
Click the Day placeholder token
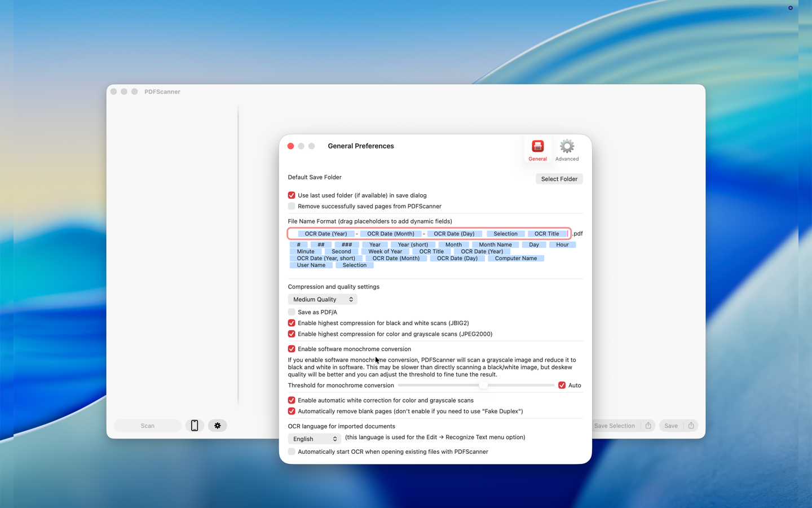click(x=534, y=245)
